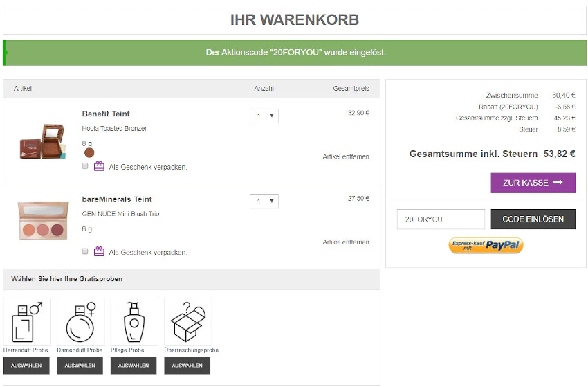Image resolution: width=588 pixels, height=387 pixels.
Task: Select AUSWÄHLEN under Herrenduft Probe
Action: (26, 366)
